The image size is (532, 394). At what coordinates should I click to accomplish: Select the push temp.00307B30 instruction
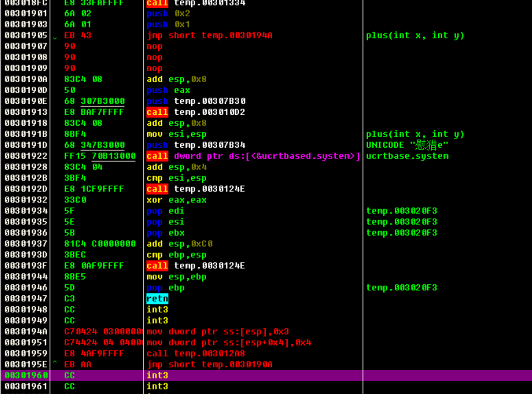196,101
